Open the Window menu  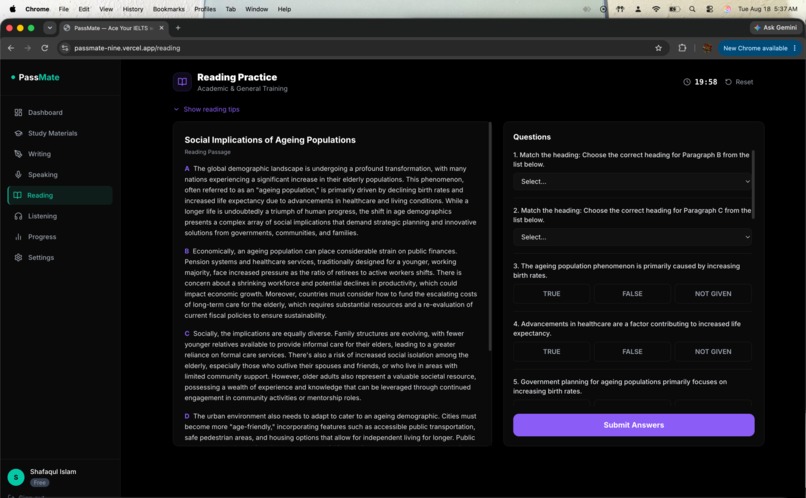point(257,9)
